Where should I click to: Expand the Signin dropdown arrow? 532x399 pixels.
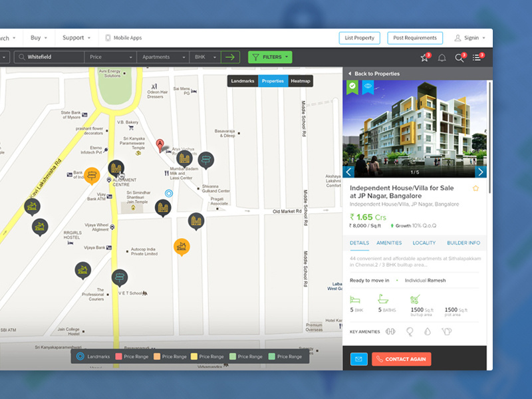(484, 38)
